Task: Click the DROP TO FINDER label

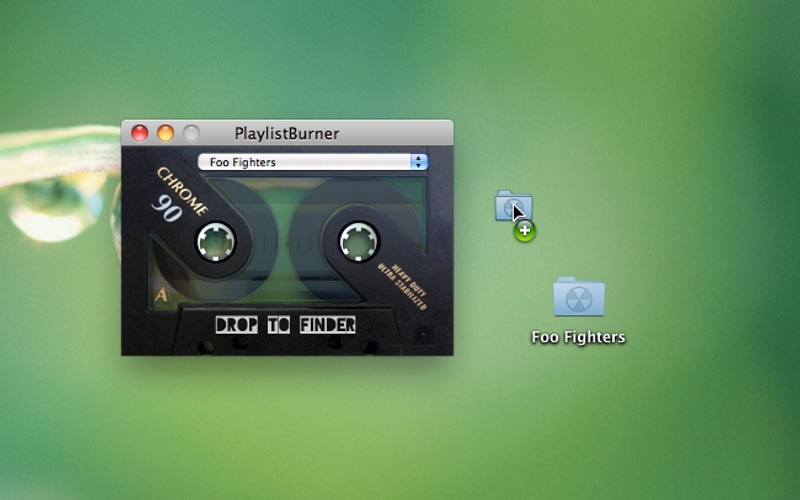Action: pyautogui.click(x=285, y=325)
